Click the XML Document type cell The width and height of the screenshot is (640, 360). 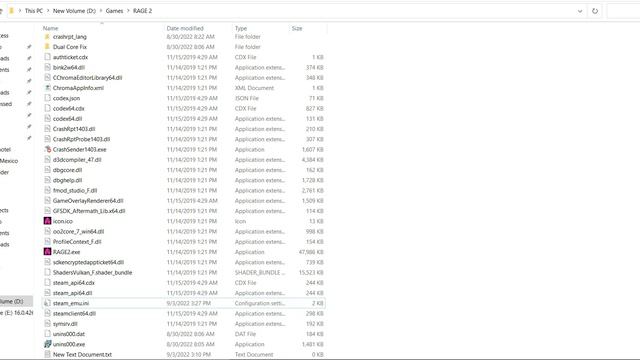pos(254,88)
